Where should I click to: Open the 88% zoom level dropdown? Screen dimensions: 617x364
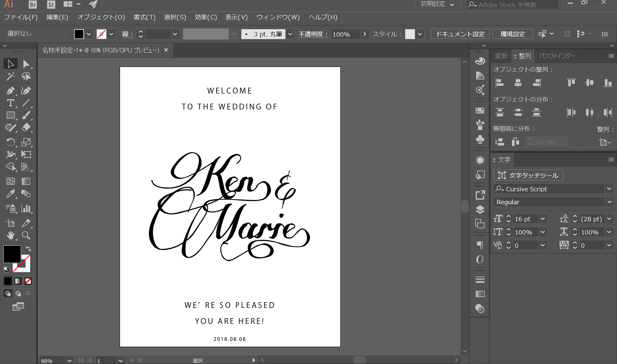(x=69, y=361)
